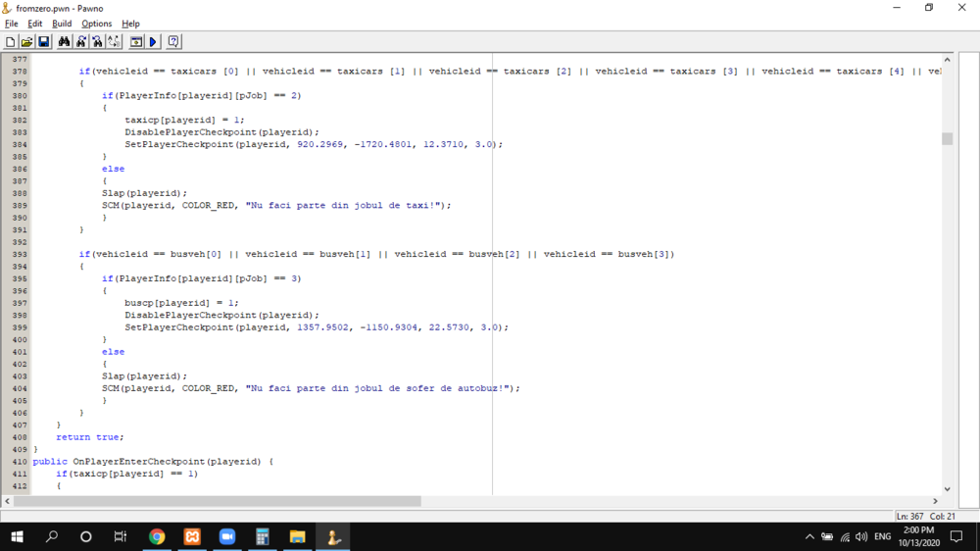
Task: Open the Options menu
Action: click(96, 24)
